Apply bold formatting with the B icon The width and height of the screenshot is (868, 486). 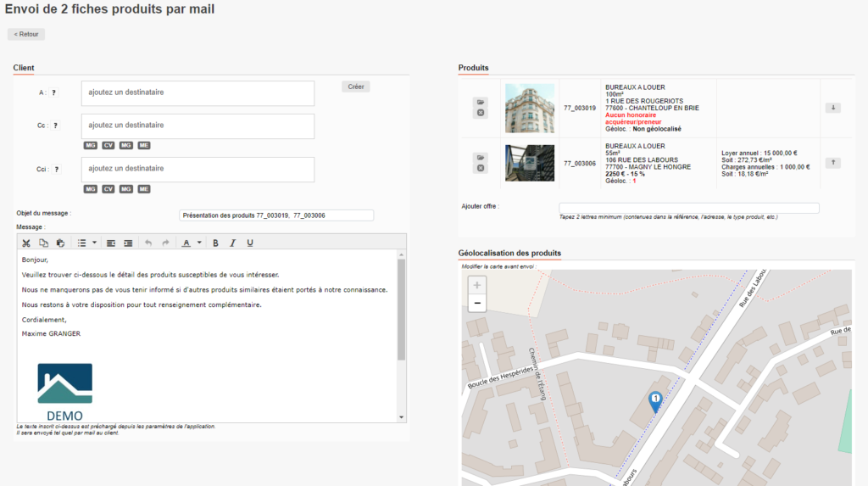[x=215, y=243]
